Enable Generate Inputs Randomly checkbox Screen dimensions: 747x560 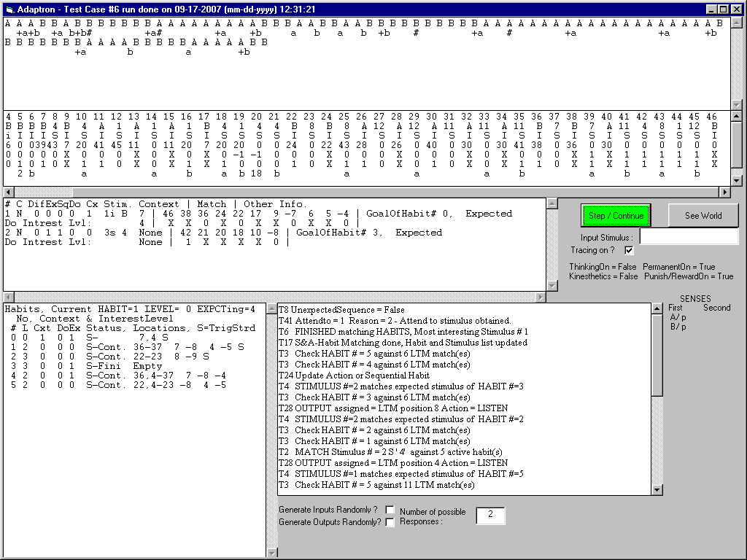pyautogui.click(x=390, y=510)
